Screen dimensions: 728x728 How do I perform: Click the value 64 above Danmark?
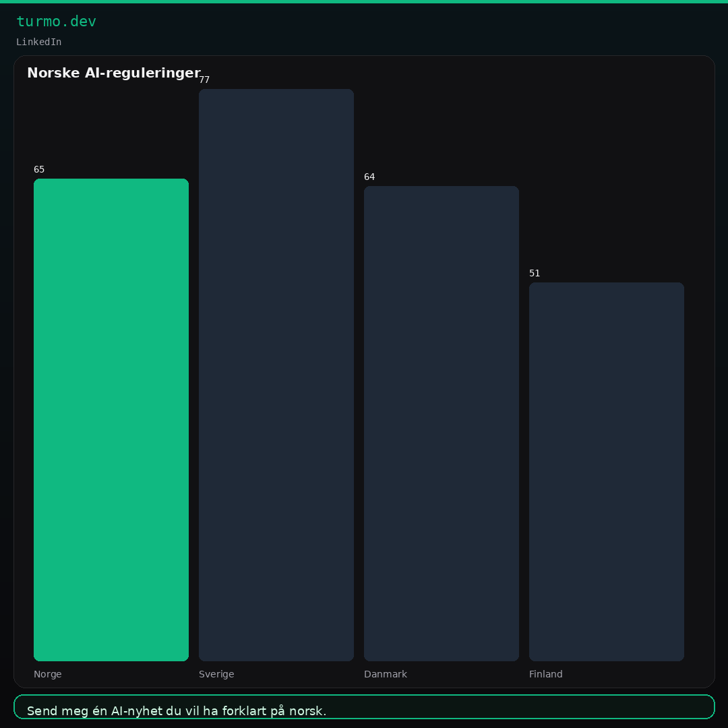pos(369,177)
